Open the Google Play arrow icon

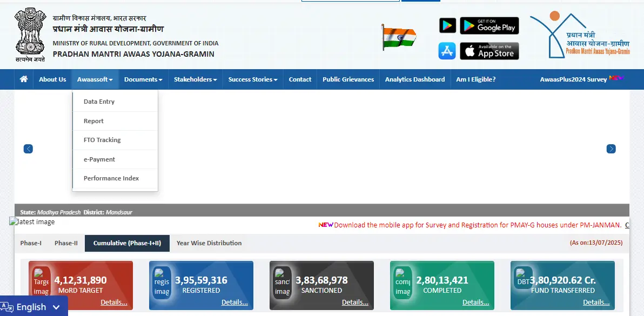click(x=447, y=25)
